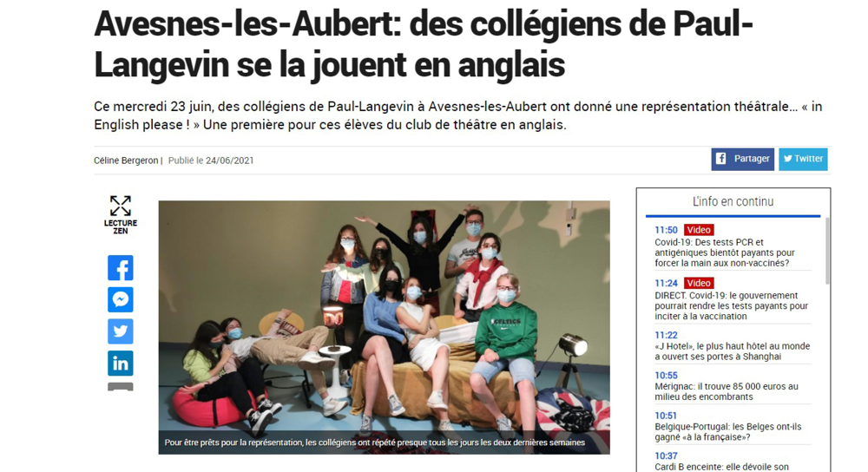Open author Céline Bergeron link
The width and height of the screenshot is (868, 472).
[126, 161]
